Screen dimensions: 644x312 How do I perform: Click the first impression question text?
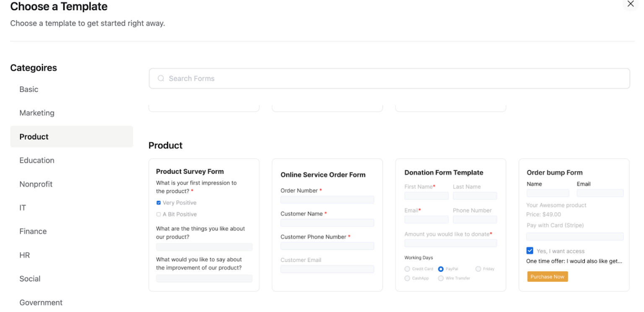pyautogui.click(x=196, y=187)
